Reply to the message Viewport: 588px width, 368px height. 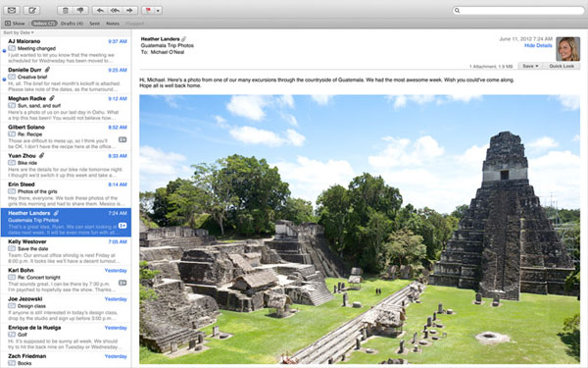[x=100, y=10]
